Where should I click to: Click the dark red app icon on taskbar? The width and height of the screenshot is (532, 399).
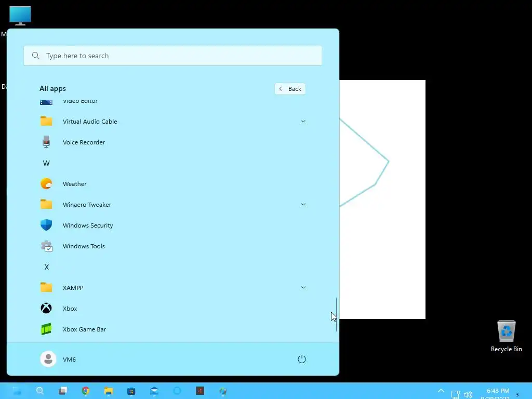pos(200,391)
